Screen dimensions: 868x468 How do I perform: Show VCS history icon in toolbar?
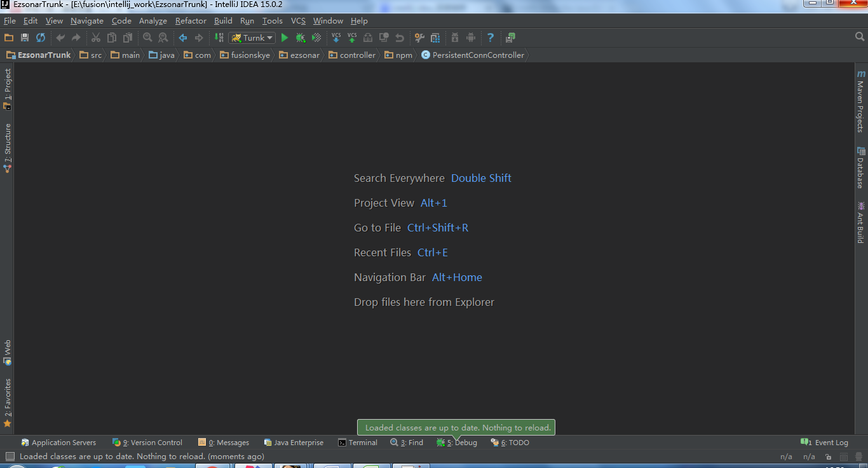[x=384, y=38]
